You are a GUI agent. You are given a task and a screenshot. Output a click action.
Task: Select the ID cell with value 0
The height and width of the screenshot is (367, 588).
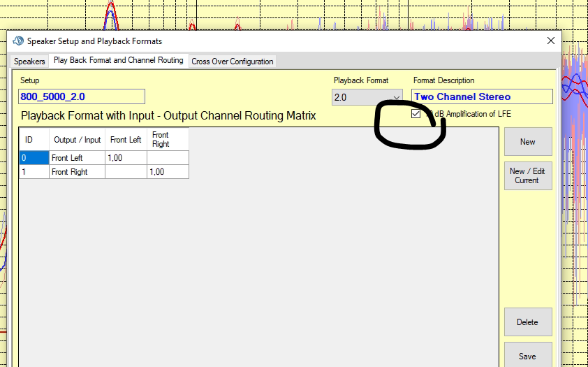click(x=34, y=158)
